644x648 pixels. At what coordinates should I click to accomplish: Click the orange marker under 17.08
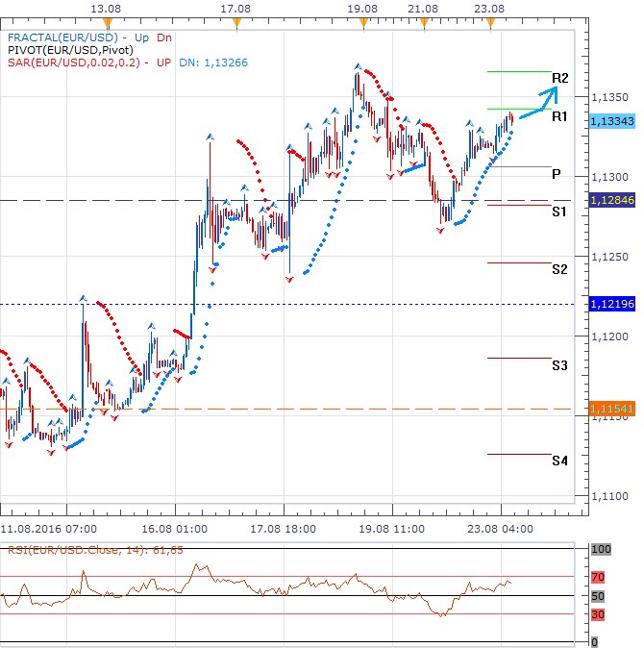click(x=236, y=23)
